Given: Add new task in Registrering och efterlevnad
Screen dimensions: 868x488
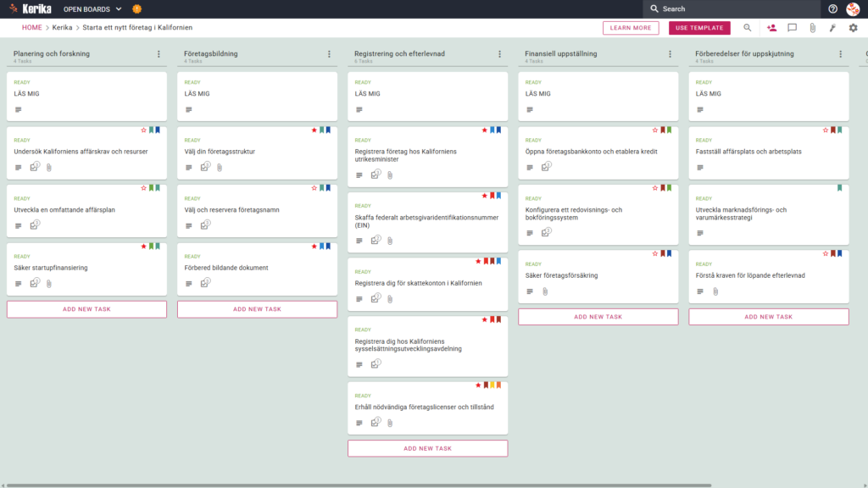Looking at the screenshot, I should click(427, 449).
